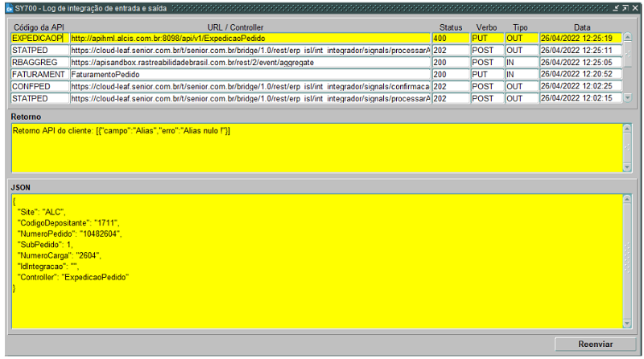Click the "CodigoDepositante": "1711" line
Image resolution: width=644 pixels, height=359 pixels.
click(x=68, y=223)
